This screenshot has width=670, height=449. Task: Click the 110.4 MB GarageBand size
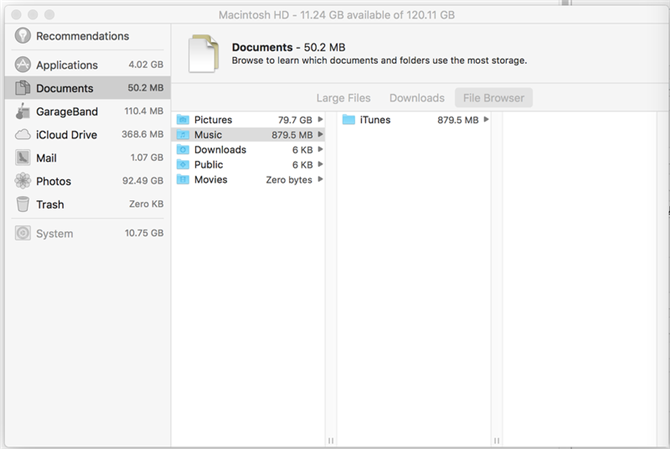tap(144, 111)
